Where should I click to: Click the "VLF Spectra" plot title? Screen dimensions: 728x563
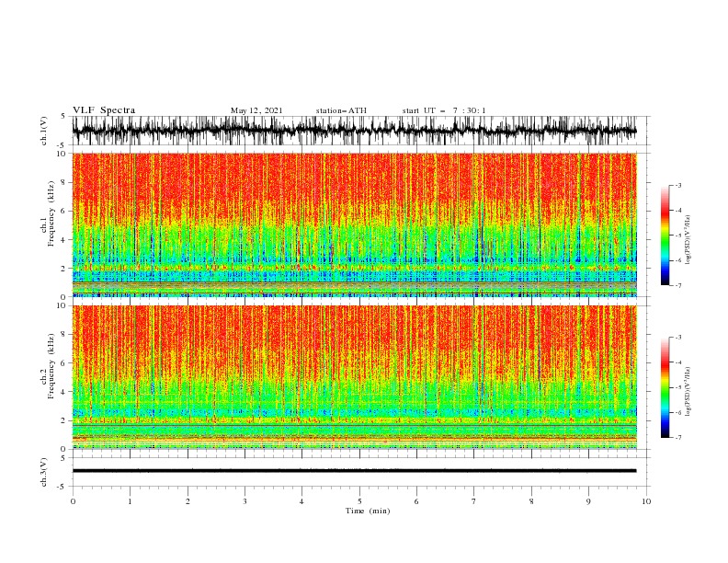click(x=104, y=110)
